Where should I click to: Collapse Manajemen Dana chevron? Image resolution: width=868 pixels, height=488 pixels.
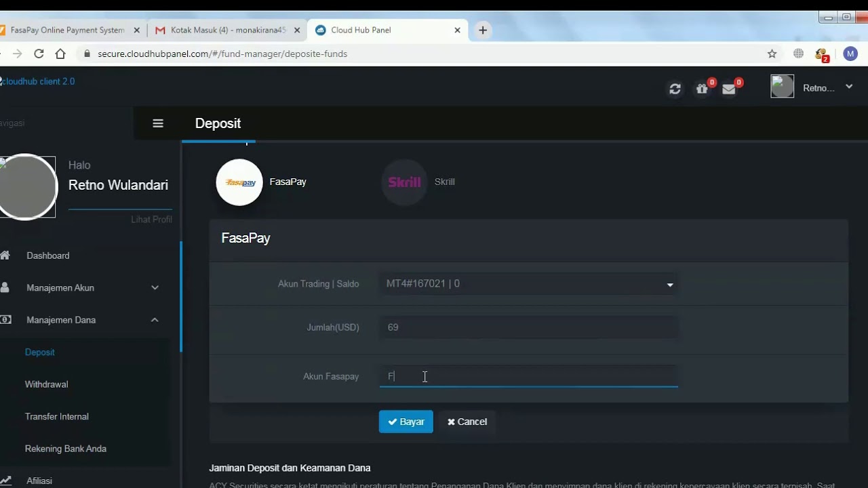pos(155,320)
